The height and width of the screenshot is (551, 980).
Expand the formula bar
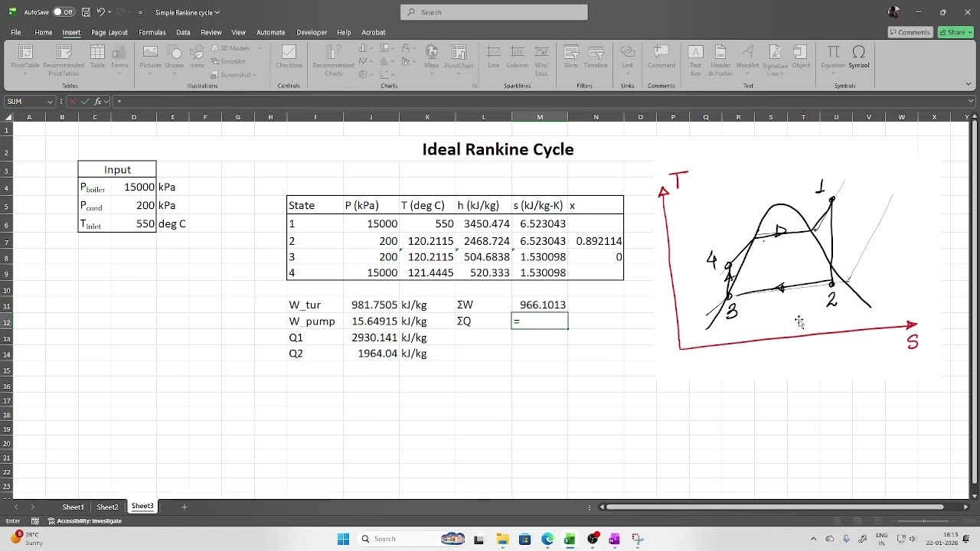coord(971,101)
